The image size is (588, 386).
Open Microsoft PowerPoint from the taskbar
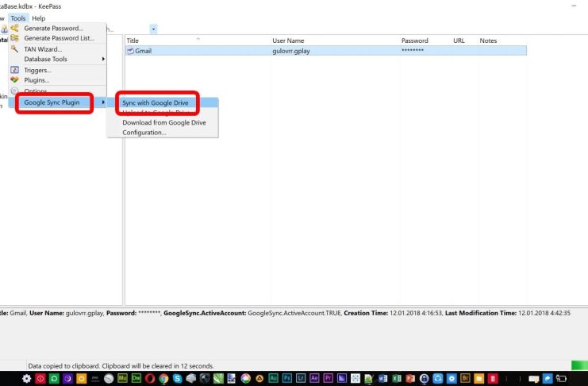(410, 379)
